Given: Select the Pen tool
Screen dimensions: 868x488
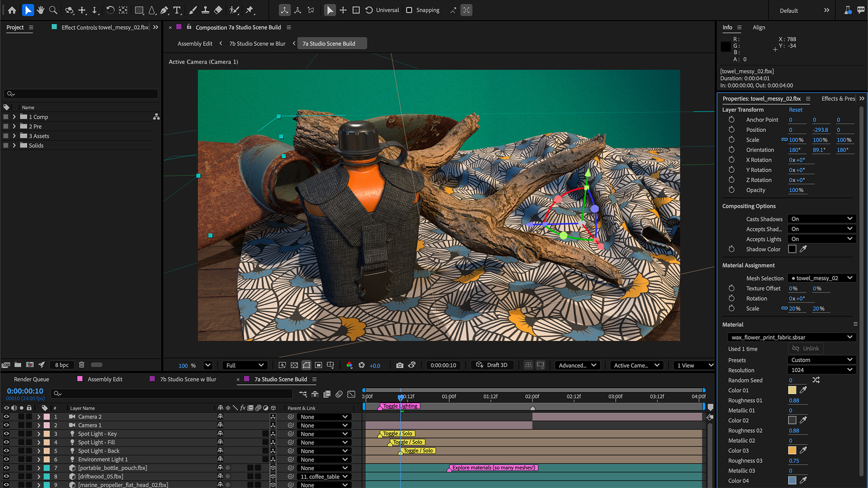Looking at the screenshot, I should [164, 10].
